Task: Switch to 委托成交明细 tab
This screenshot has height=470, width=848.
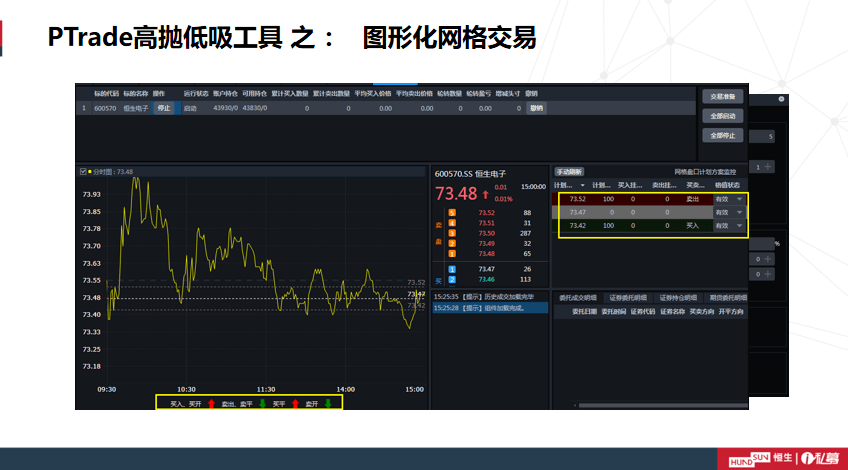Action: 577,297
